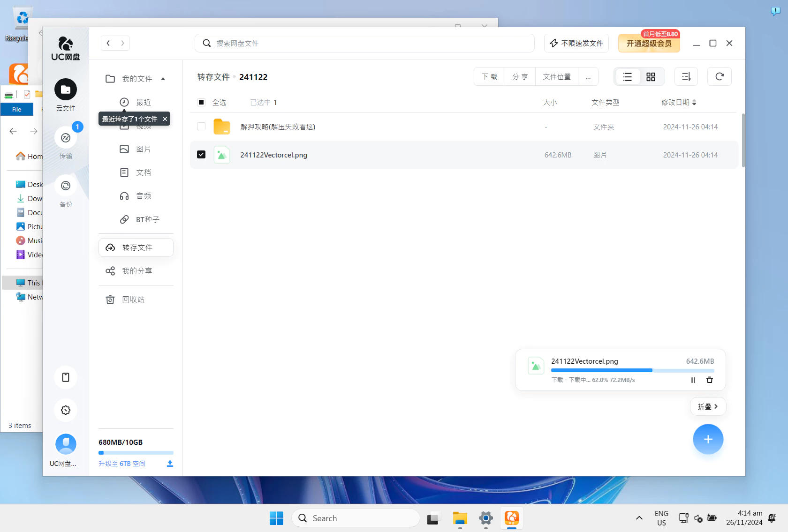Viewport: 788px width, 532px height.
Task: Go forward with the right arrow
Action: 122,43
